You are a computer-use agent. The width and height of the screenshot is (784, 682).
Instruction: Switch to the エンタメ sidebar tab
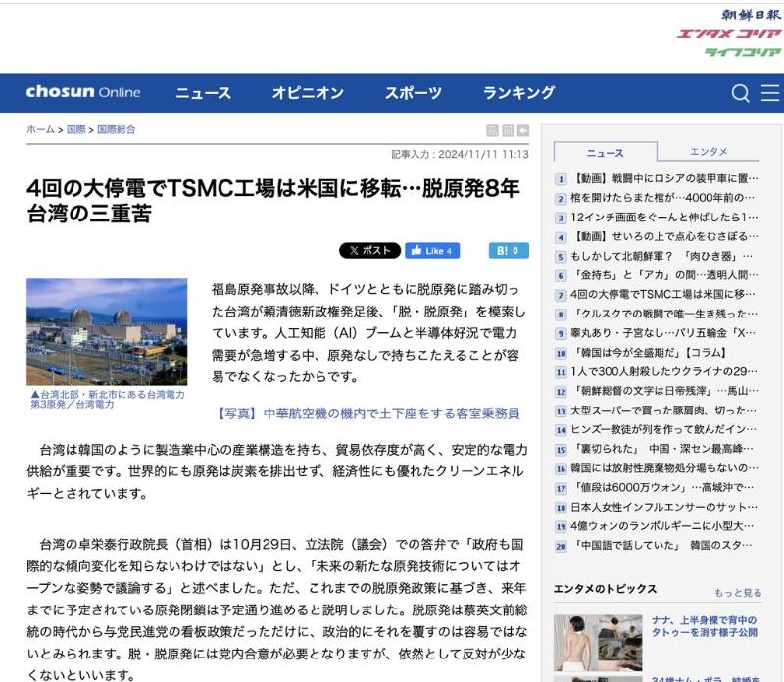tap(709, 152)
